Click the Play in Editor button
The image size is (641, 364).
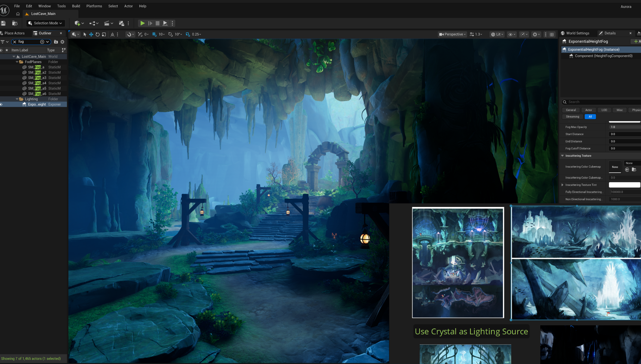tap(142, 23)
